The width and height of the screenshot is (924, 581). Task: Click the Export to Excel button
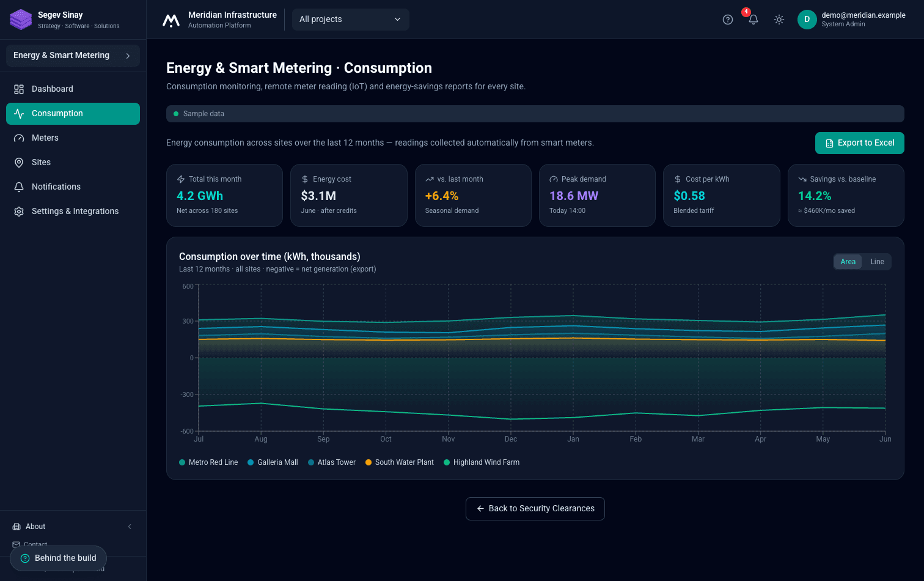859,143
